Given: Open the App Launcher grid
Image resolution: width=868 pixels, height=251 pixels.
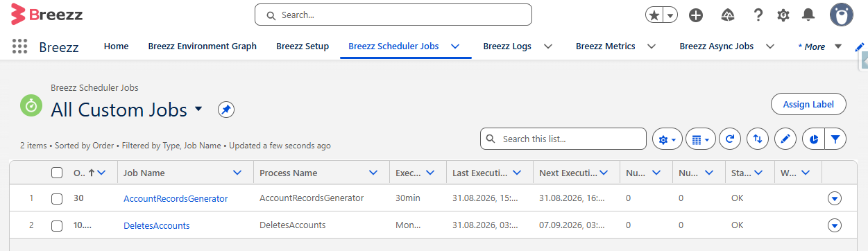Looking at the screenshot, I should [19, 46].
